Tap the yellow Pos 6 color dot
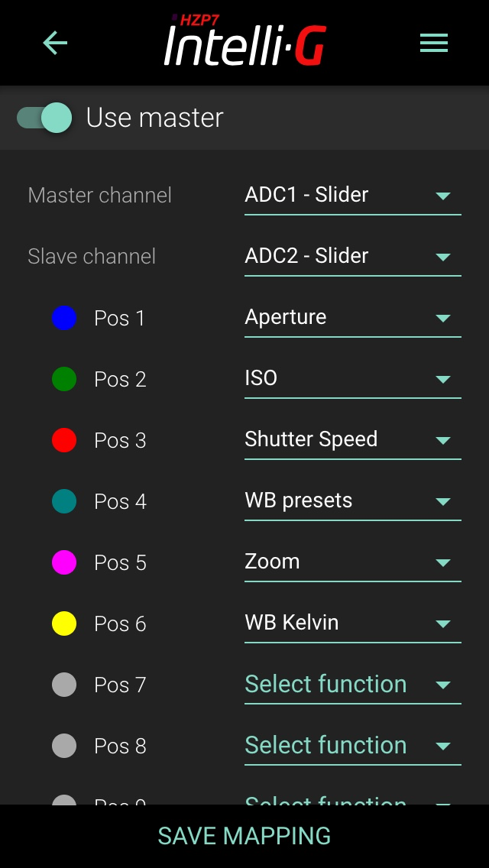This screenshot has width=489, height=868. click(64, 623)
